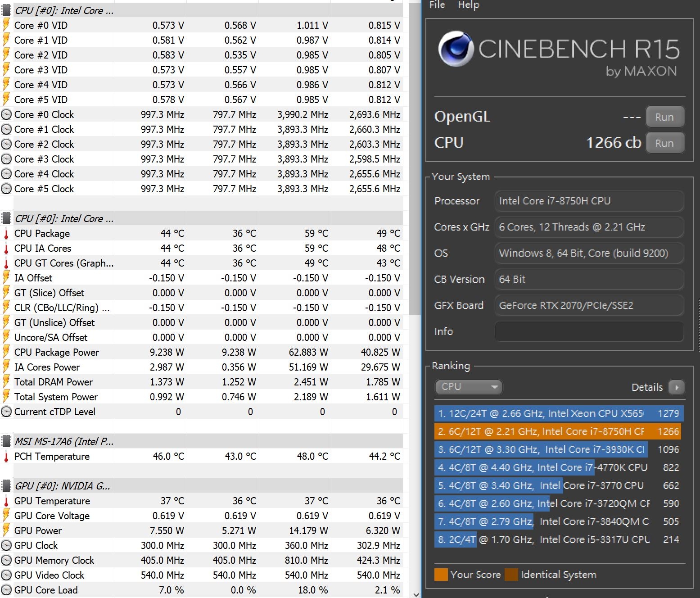Image resolution: width=700 pixels, height=598 pixels.
Task: Expand ranking Details arrow button
Action: (x=677, y=387)
